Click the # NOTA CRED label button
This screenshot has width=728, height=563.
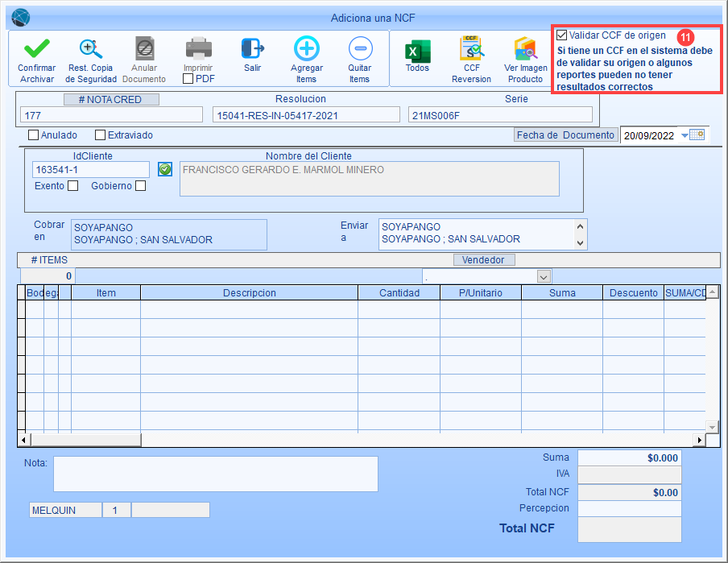111,99
